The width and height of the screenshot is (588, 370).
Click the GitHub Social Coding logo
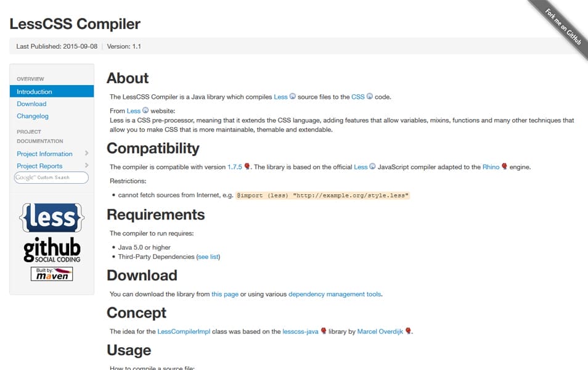click(52, 250)
